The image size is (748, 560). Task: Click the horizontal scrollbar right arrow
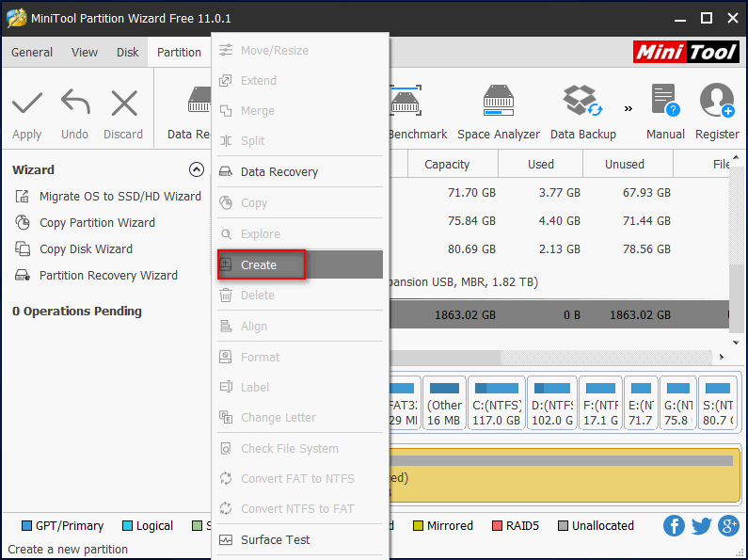point(722,357)
